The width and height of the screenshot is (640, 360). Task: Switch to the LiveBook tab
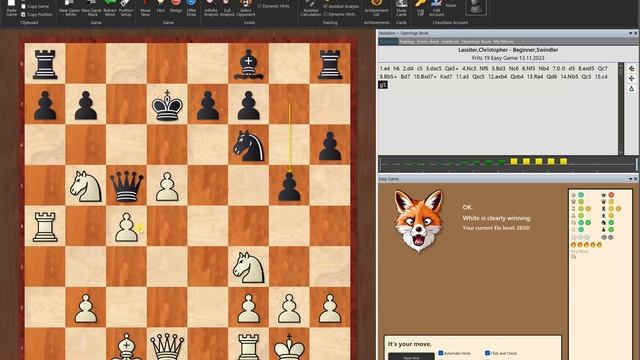point(450,42)
